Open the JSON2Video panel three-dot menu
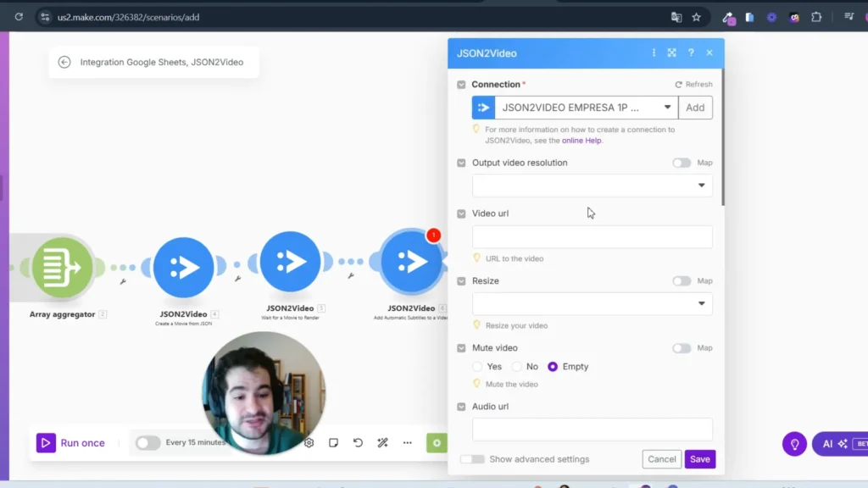Viewport: 868px width, 488px height. point(654,53)
